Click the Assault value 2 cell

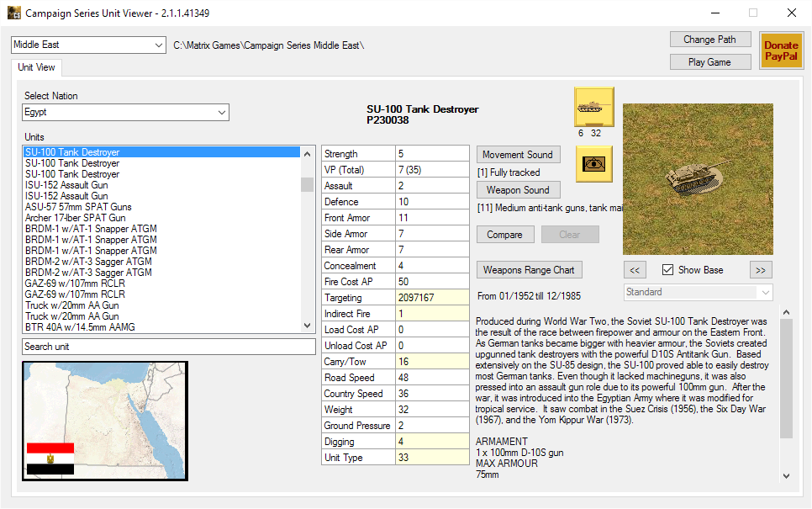point(432,186)
